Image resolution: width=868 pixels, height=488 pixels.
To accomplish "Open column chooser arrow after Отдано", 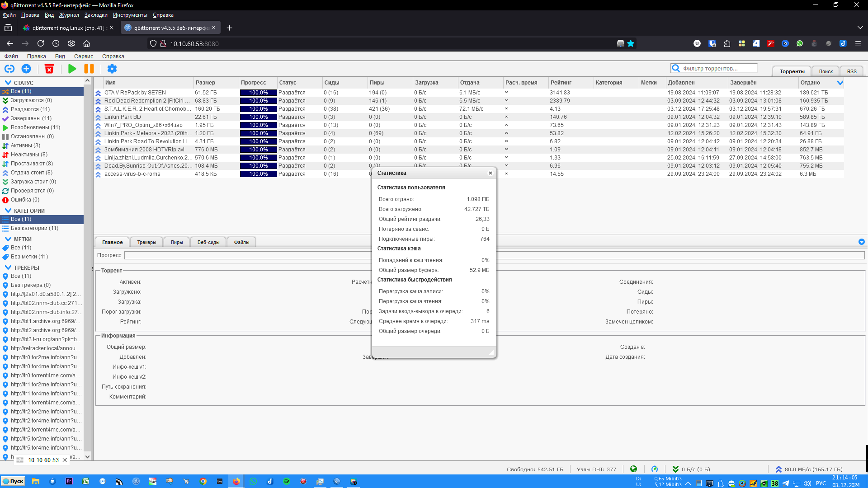I will [840, 83].
